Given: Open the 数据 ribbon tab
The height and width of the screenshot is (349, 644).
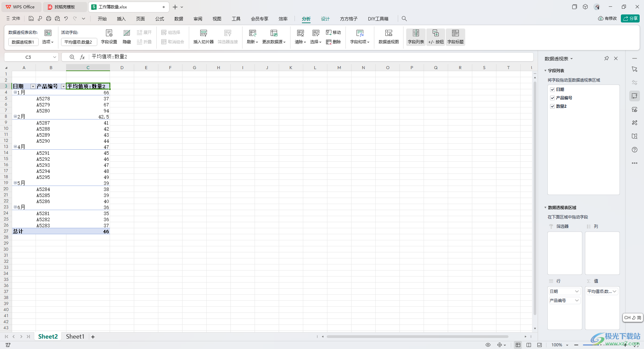Looking at the screenshot, I should coord(179,19).
